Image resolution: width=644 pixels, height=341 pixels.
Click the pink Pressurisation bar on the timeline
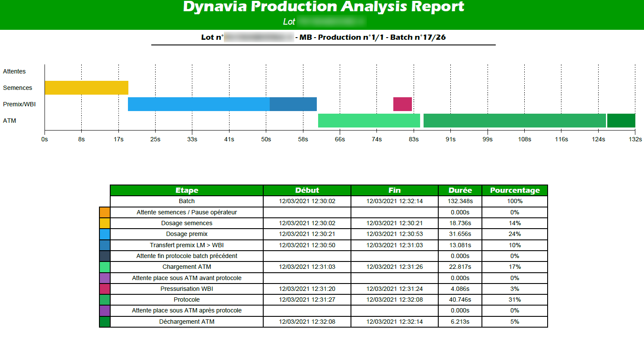coord(402,104)
